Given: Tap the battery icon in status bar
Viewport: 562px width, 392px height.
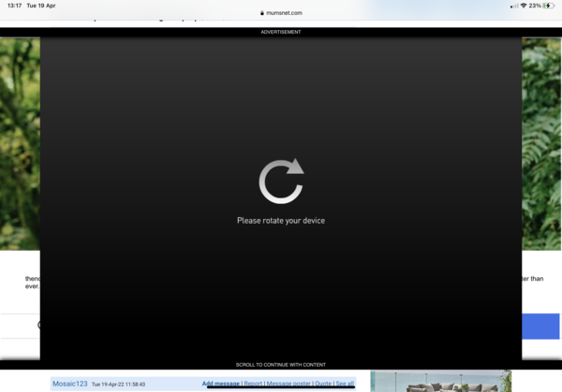Looking at the screenshot, I should pos(549,6).
